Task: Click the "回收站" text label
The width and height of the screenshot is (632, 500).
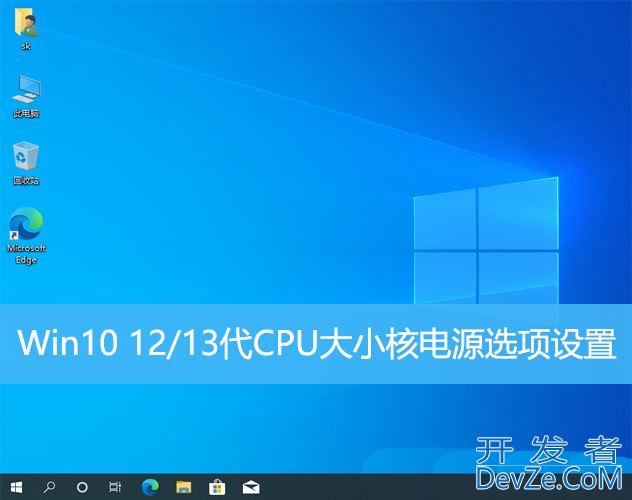Action: point(26,181)
